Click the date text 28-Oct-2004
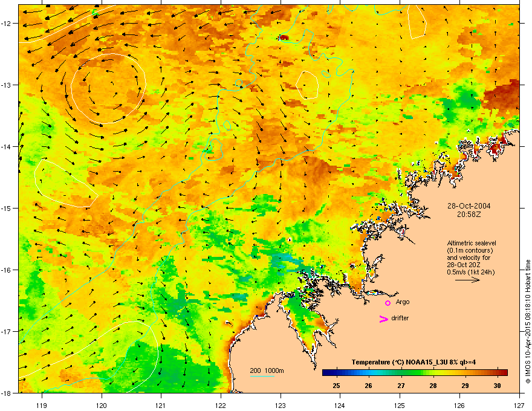 pos(469,206)
